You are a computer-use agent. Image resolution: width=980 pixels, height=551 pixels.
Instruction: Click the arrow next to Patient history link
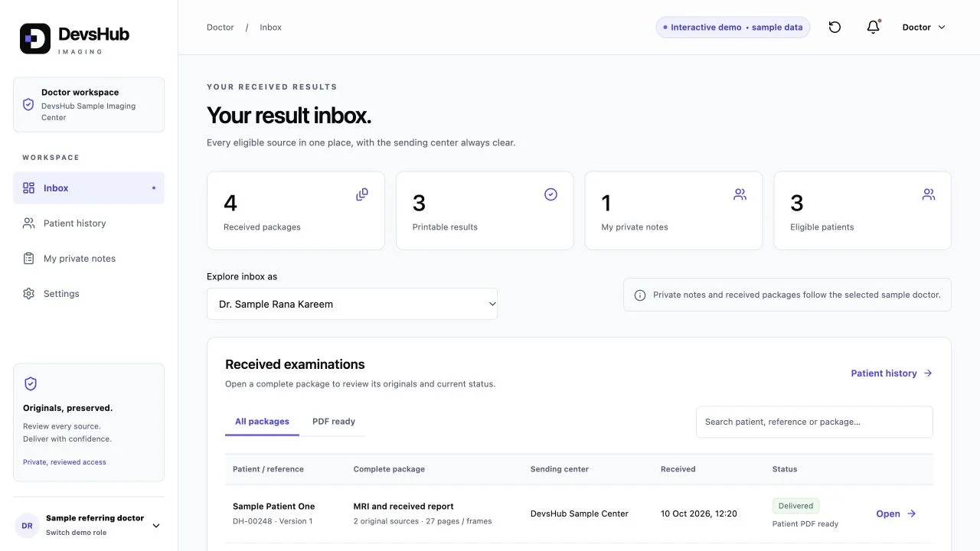(x=928, y=373)
